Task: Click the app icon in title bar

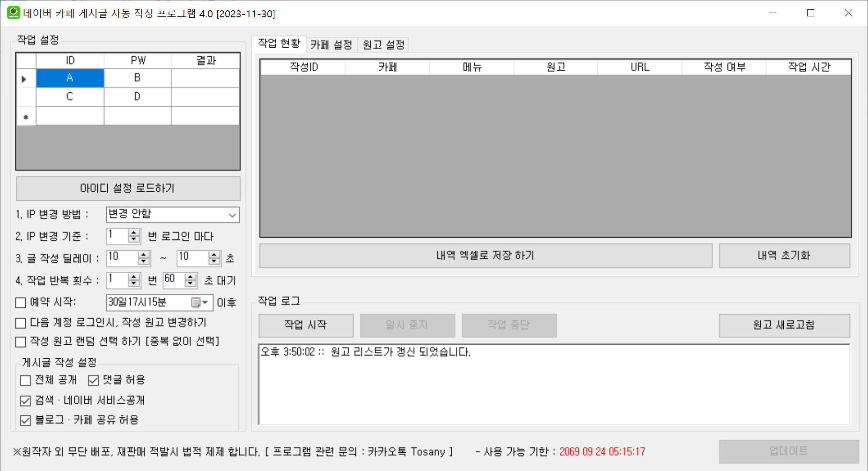Action: coord(13,13)
